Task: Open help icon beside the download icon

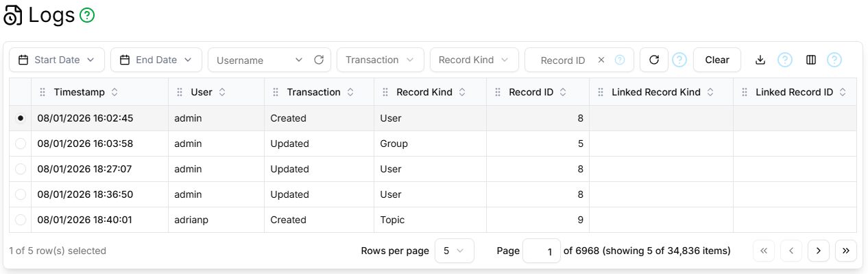Action: (785, 60)
